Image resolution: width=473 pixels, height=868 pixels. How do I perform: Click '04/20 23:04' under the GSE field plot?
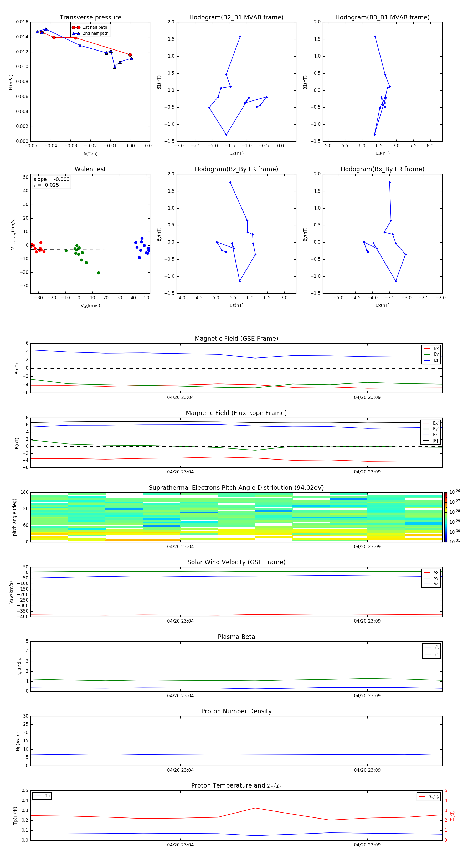(181, 398)
